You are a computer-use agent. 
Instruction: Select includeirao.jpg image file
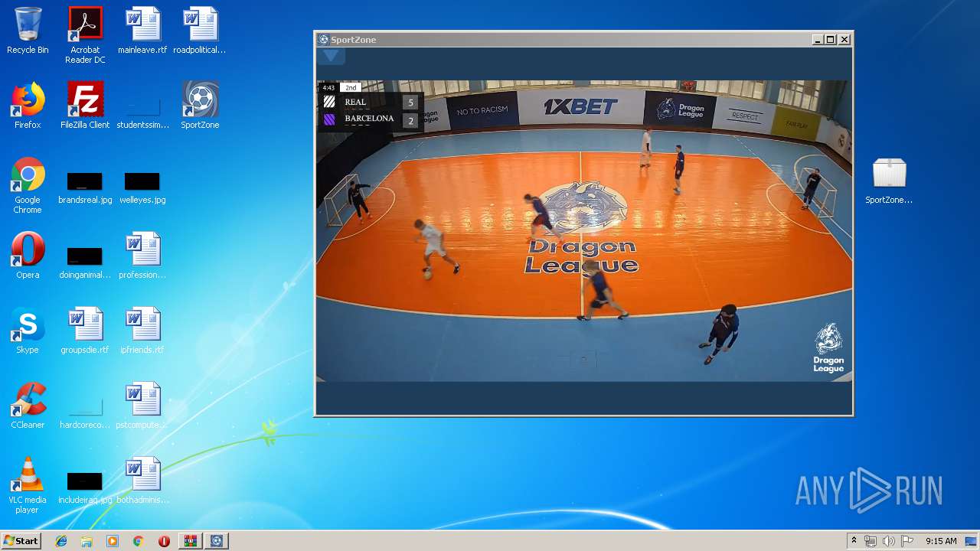pyautogui.click(x=85, y=487)
